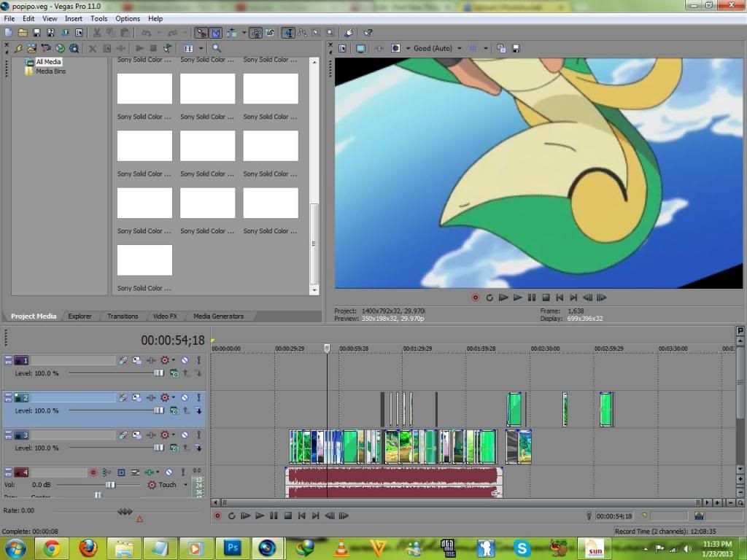
Task: Click Play From Start in timeline transport
Action: 245,516
